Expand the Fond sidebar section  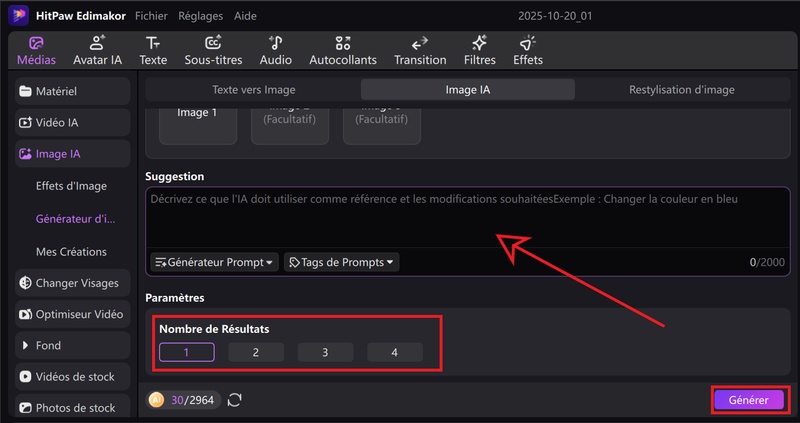[x=72, y=345]
